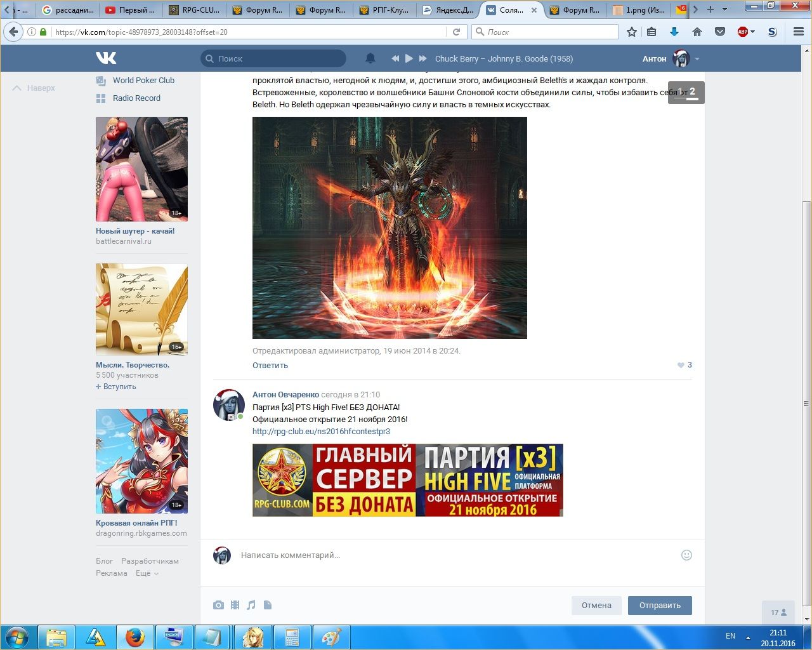The width and height of the screenshot is (812, 650).
Task: Expand the Adblock Plus dropdown arrow
Action: coord(753,32)
